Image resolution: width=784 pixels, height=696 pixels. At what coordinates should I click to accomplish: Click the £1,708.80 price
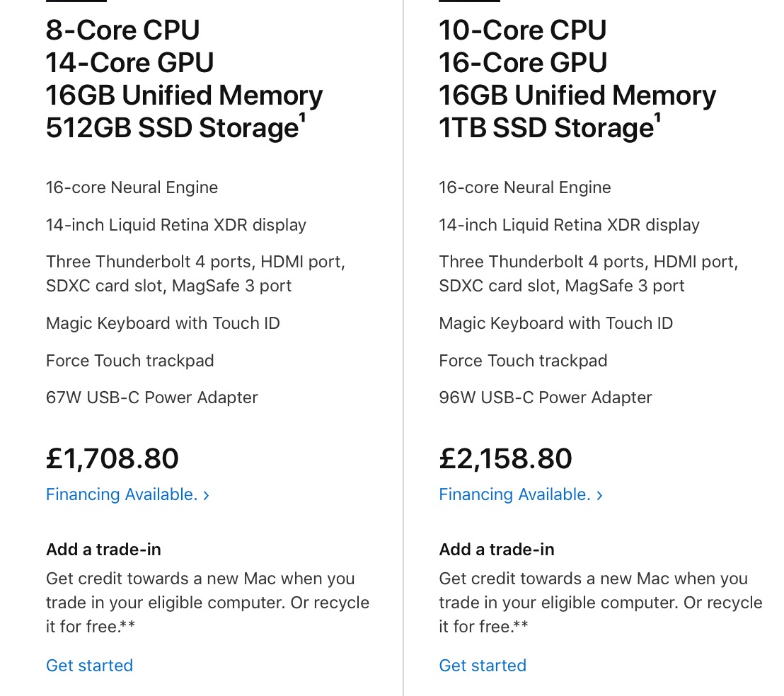pos(113,458)
